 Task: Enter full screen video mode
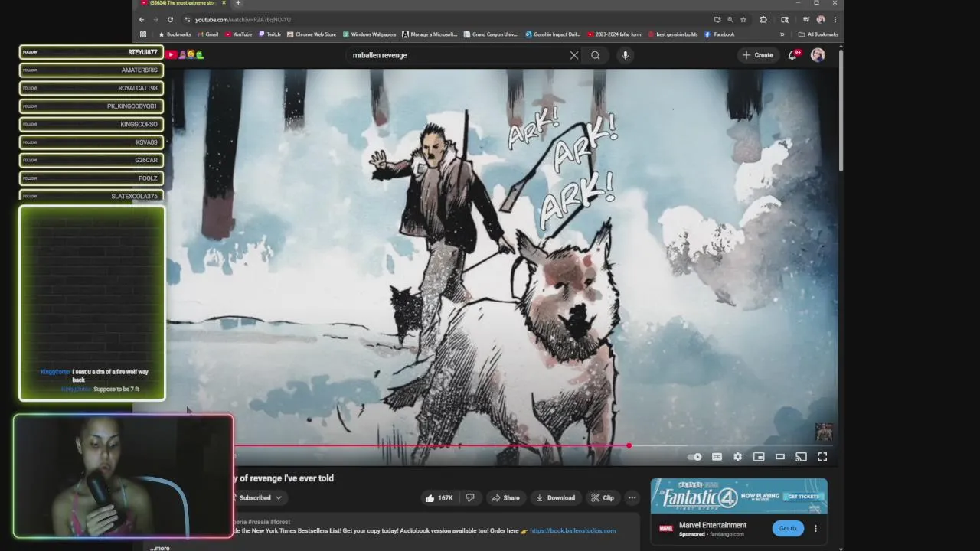tap(822, 457)
